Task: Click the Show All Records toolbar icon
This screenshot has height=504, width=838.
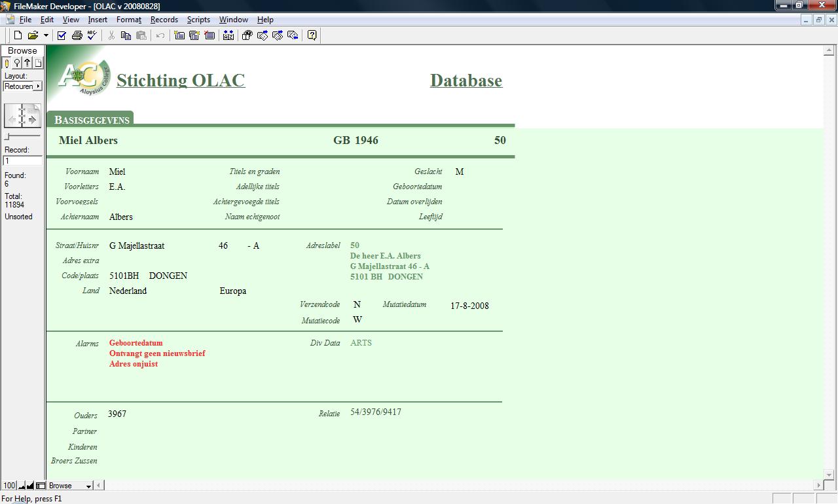Action: click(247, 35)
